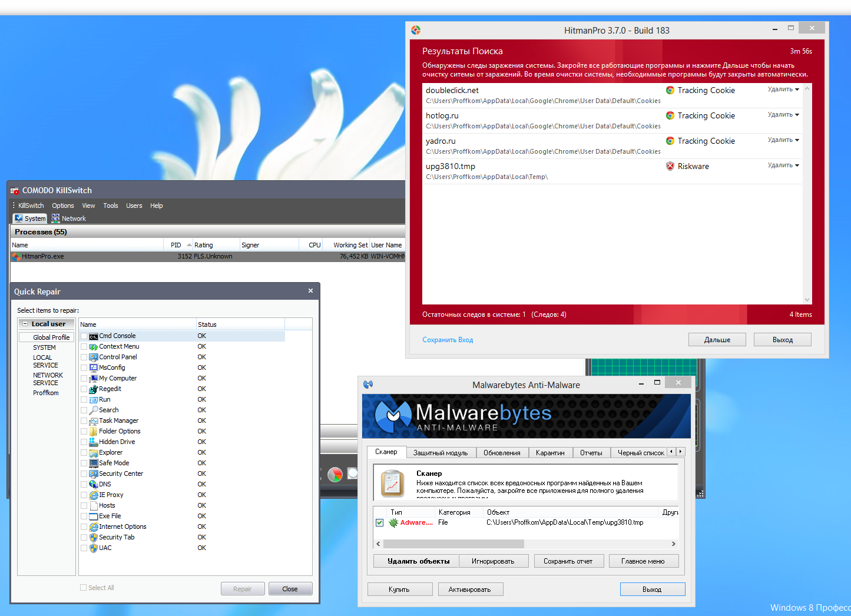Collapse the Local user tree in Quick Repair
The width and height of the screenshot is (851, 616).
click(25, 324)
